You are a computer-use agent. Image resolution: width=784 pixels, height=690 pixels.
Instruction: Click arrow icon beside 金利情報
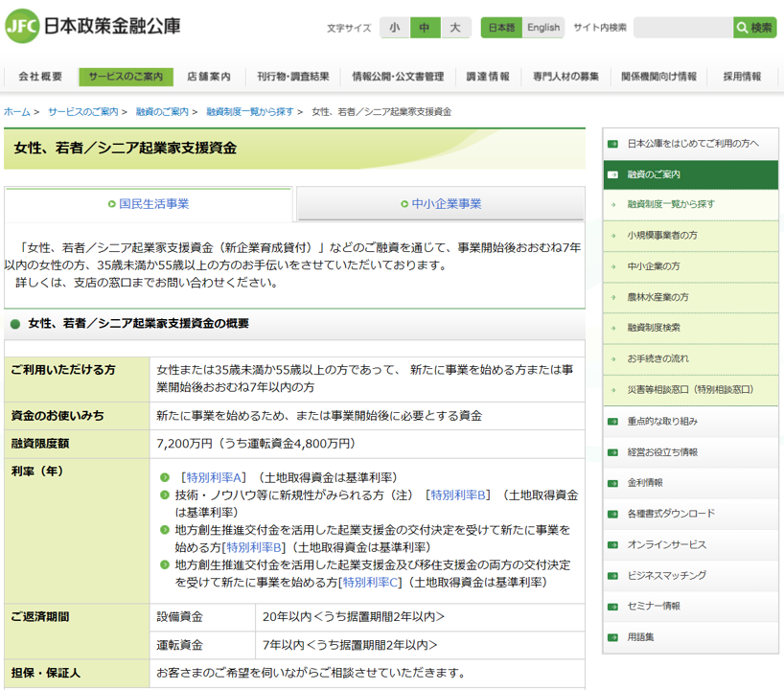tap(612, 484)
